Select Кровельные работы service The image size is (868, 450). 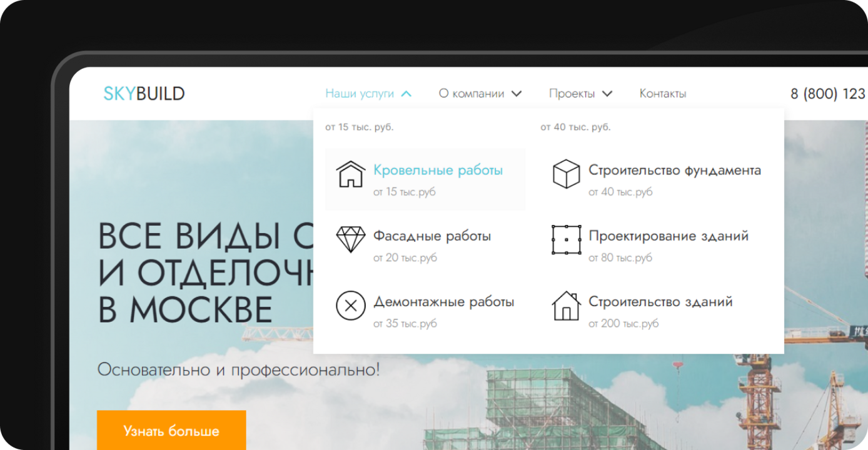tap(438, 170)
